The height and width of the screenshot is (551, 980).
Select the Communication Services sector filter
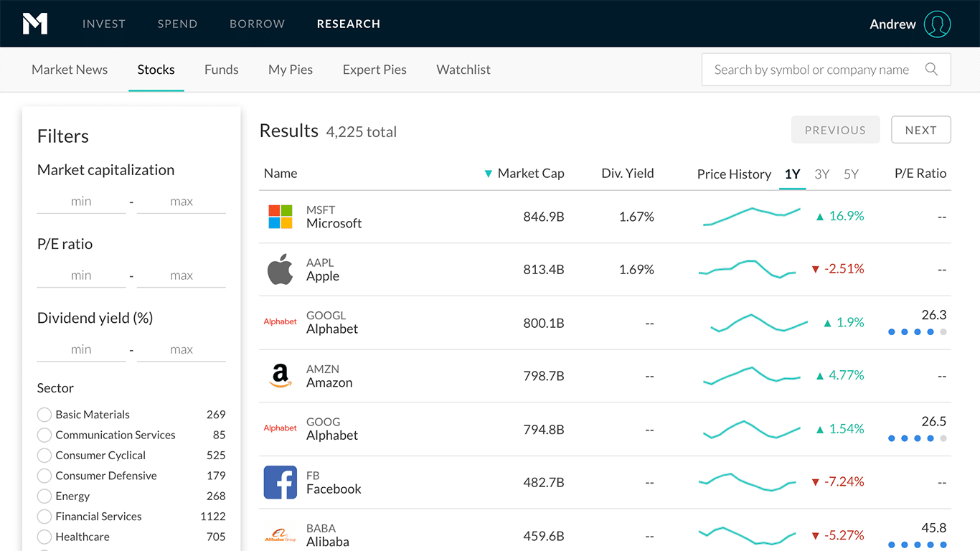pos(44,435)
